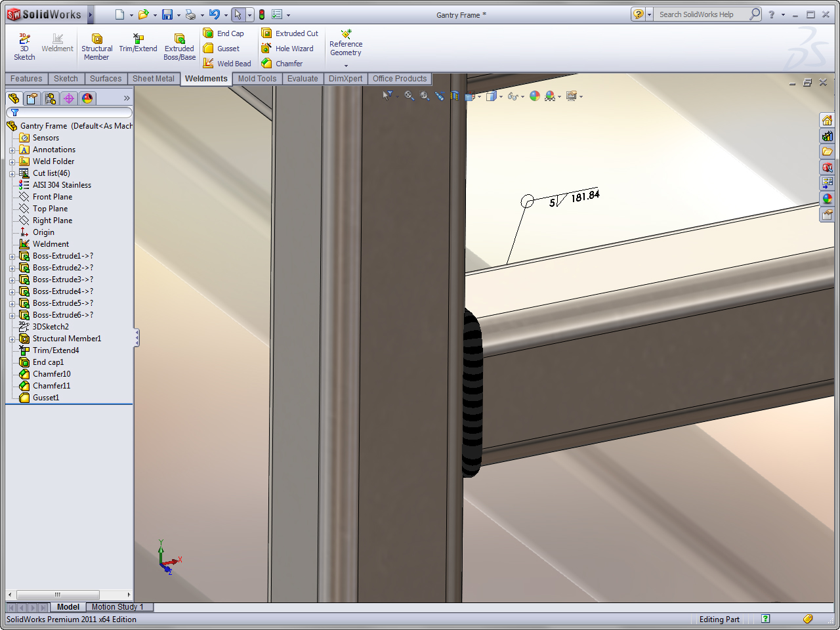The height and width of the screenshot is (630, 840).
Task: Add an End Cap feature
Action: click(224, 33)
